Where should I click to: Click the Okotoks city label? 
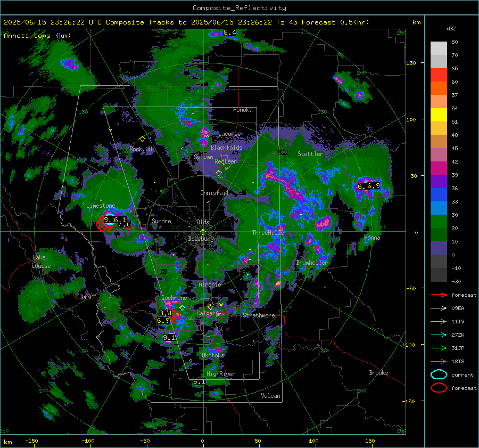[213, 355]
